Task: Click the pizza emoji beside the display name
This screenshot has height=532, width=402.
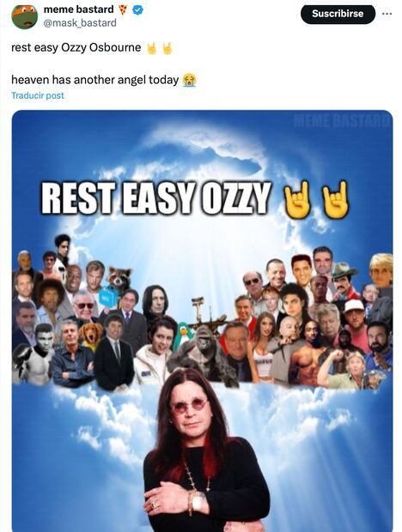Action: pos(123,9)
